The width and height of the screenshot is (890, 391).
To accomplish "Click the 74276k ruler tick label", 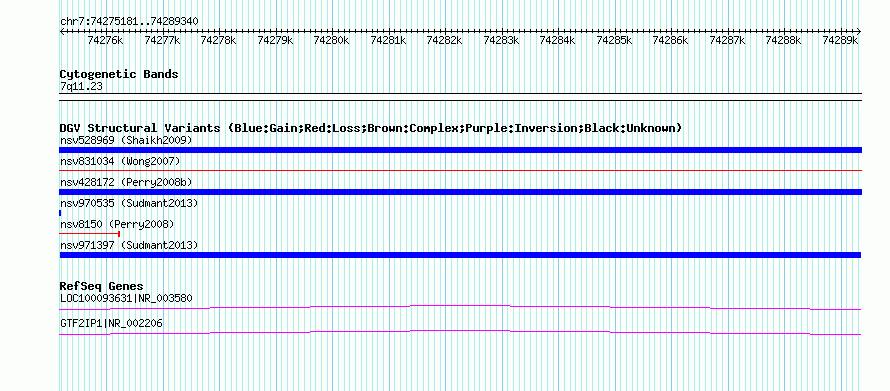I will point(106,40).
